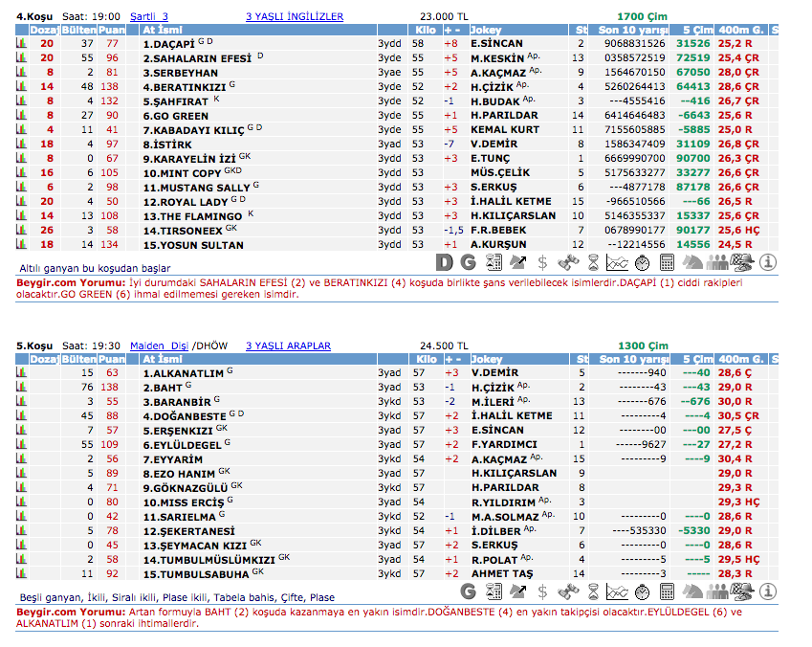Open bar chart icon next to 2.BAHT

click(x=21, y=388)
